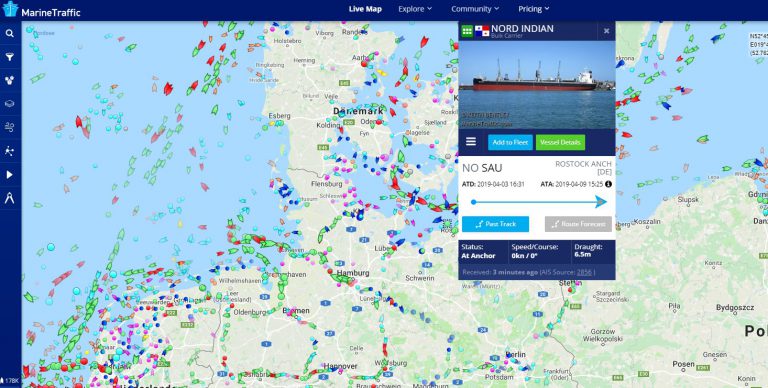This screenshot has width=768, height=388.
Task: Click the NO SAU departure port
Action: point(482,169)
